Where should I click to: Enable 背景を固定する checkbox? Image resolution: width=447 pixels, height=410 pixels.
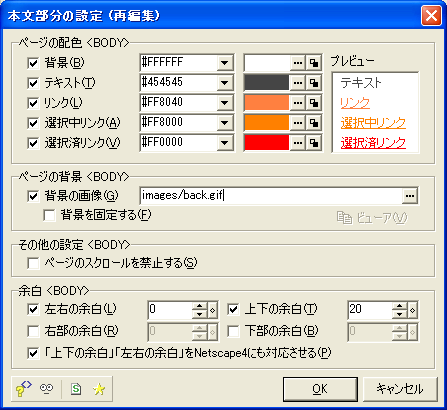click(x=49, y=216)
